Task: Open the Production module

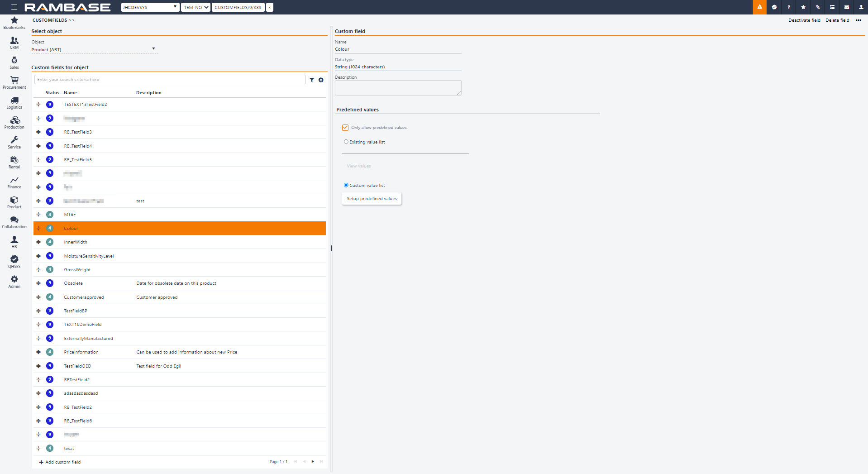Action: (14, 122)
